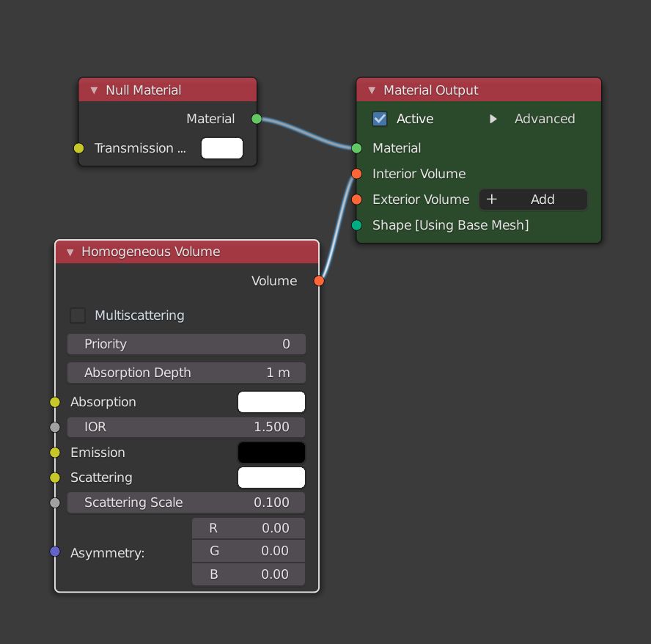This screenshot has height=644, width=651.
Task: Click the IOR input socket
Action: (x=55, y=427)
